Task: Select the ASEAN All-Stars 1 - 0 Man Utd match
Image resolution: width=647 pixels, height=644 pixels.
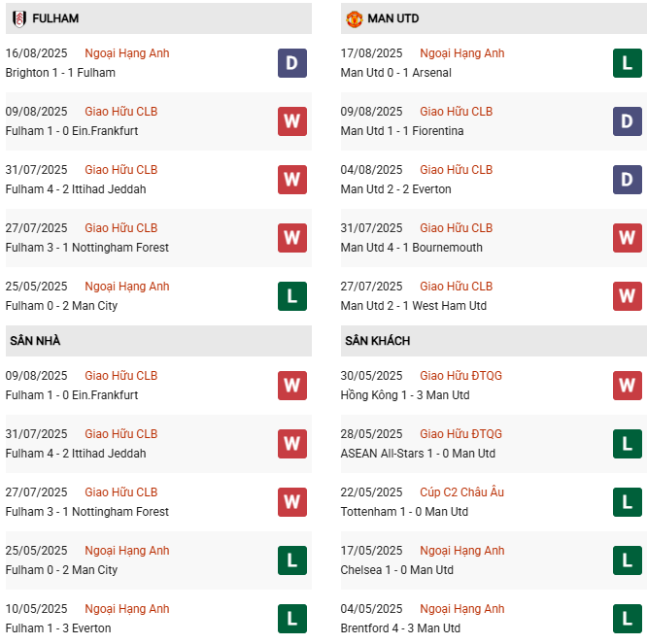Action: tap(418, 454)
